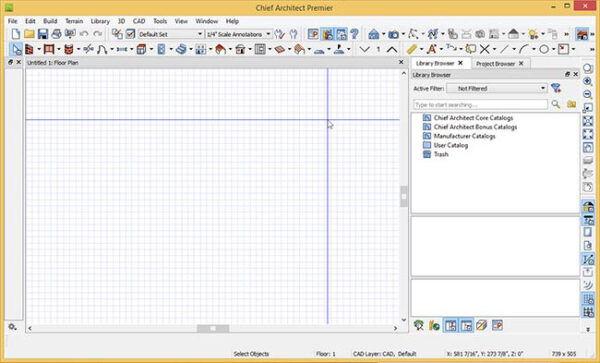The image size is (600, 363).
Task: Expand the arrow beside the Circle tool
Action: pos(553,50)
